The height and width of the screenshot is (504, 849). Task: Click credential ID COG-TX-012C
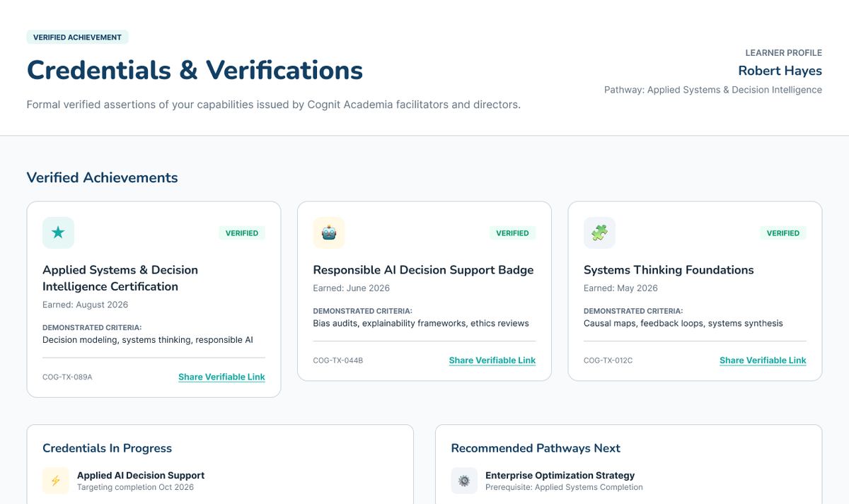click(608, 361)
